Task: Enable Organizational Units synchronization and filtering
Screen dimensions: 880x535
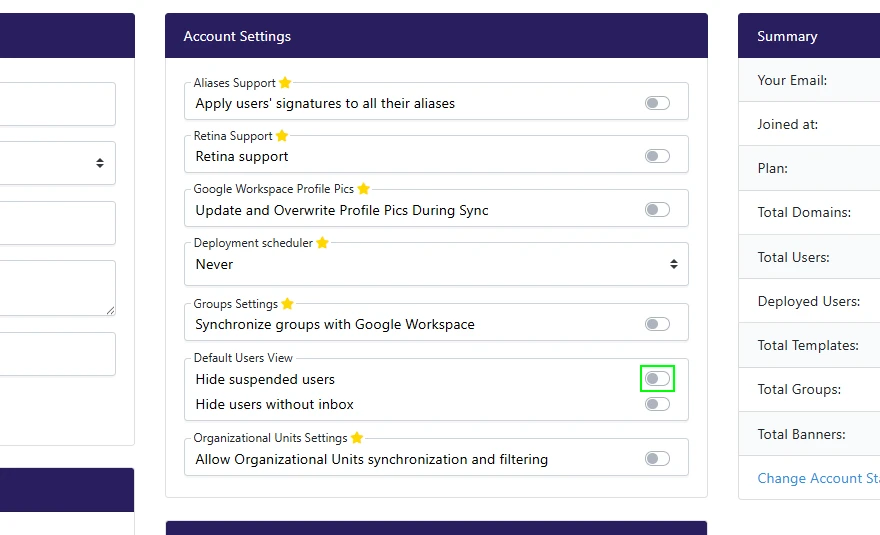Action: tap(657, 459)
